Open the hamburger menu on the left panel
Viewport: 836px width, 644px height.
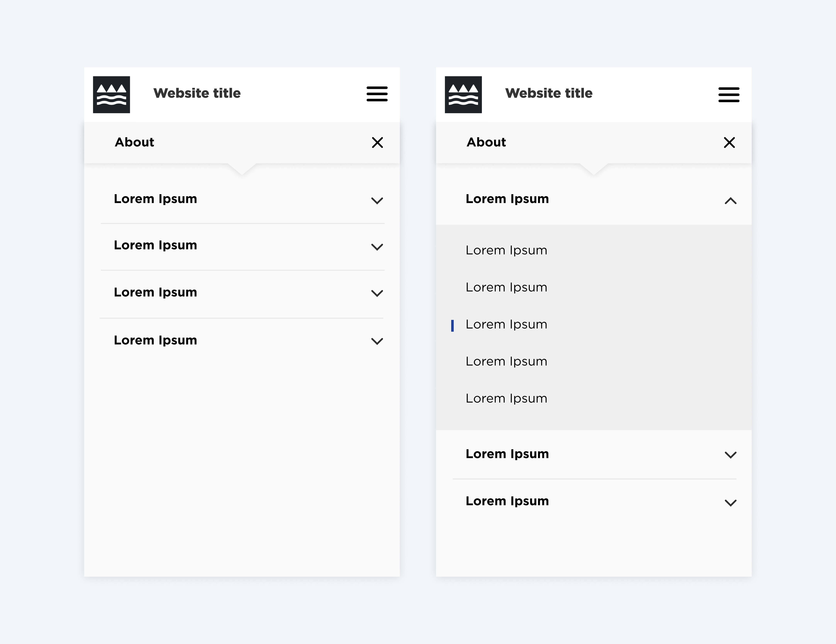(x=377, y=94)
